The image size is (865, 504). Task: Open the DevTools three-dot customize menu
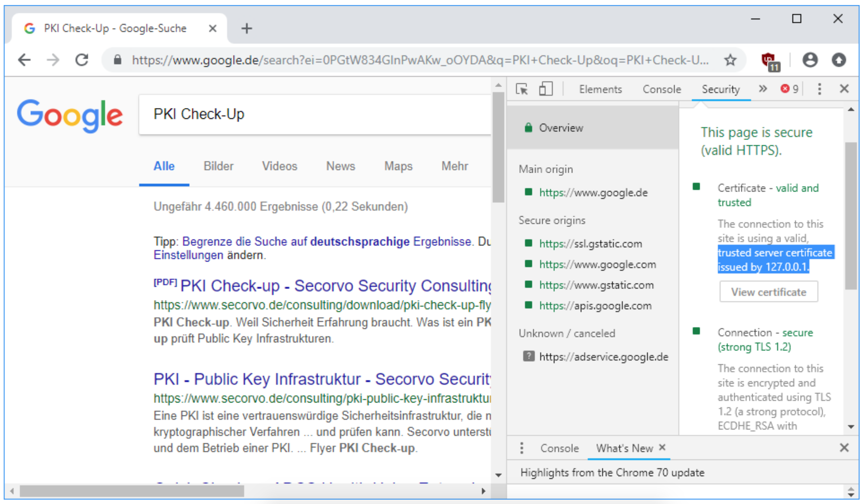[x=819, y=89]
